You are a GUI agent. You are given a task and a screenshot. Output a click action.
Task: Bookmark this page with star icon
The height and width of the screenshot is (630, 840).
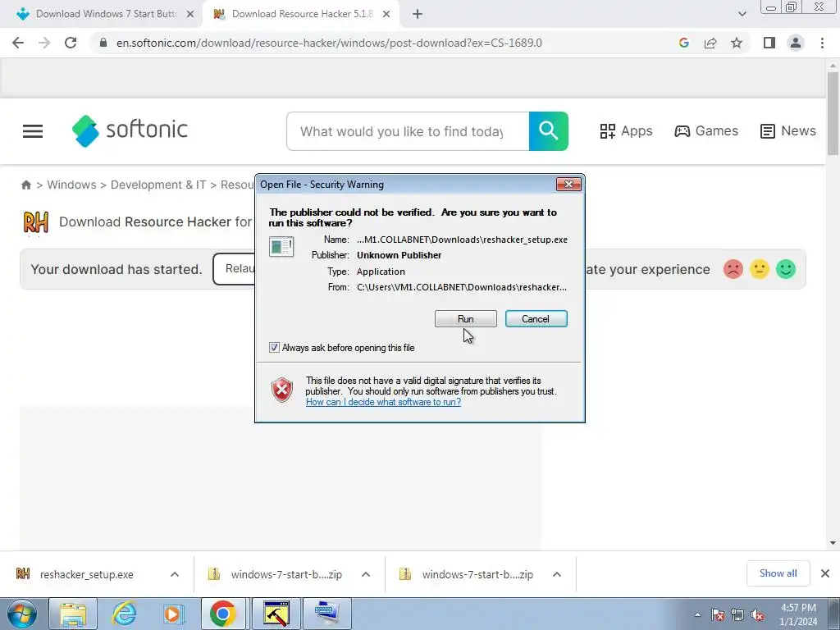click(x=737, y=43)
